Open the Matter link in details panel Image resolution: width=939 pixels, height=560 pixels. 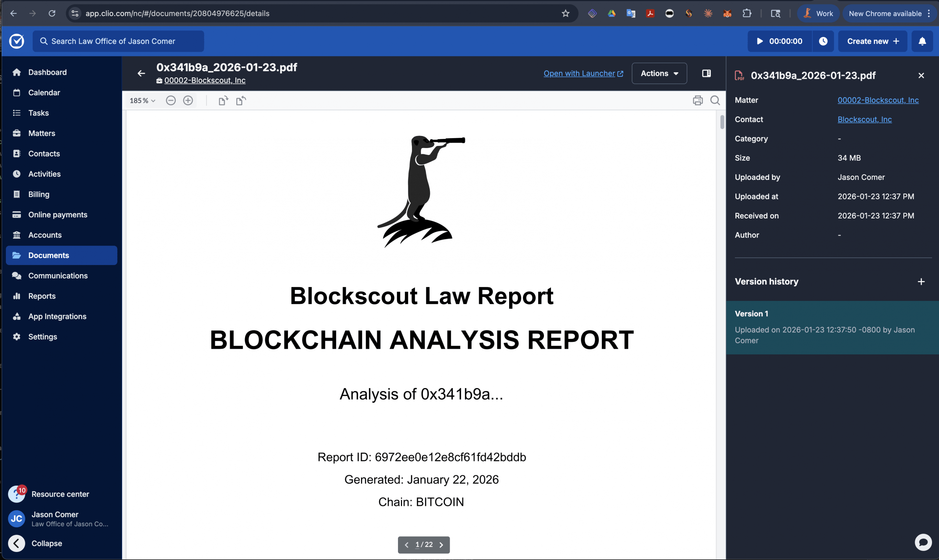[x=878, y=100]
